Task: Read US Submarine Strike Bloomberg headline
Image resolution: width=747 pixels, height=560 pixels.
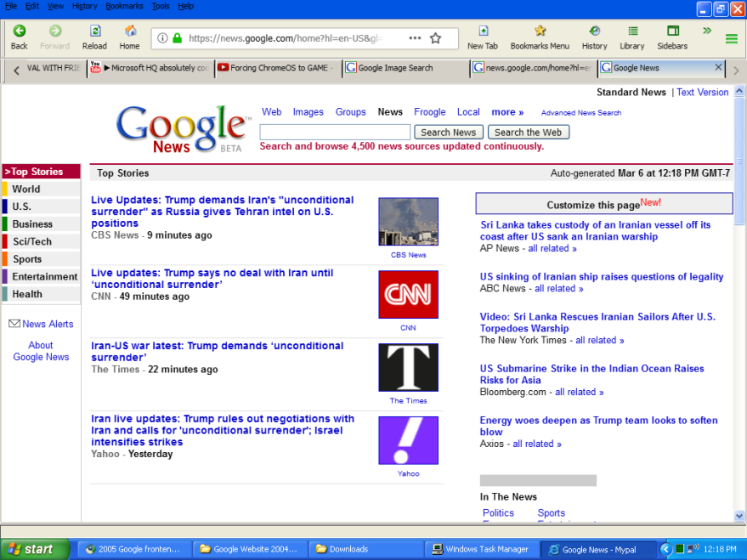Action: [x=591, y=374]
